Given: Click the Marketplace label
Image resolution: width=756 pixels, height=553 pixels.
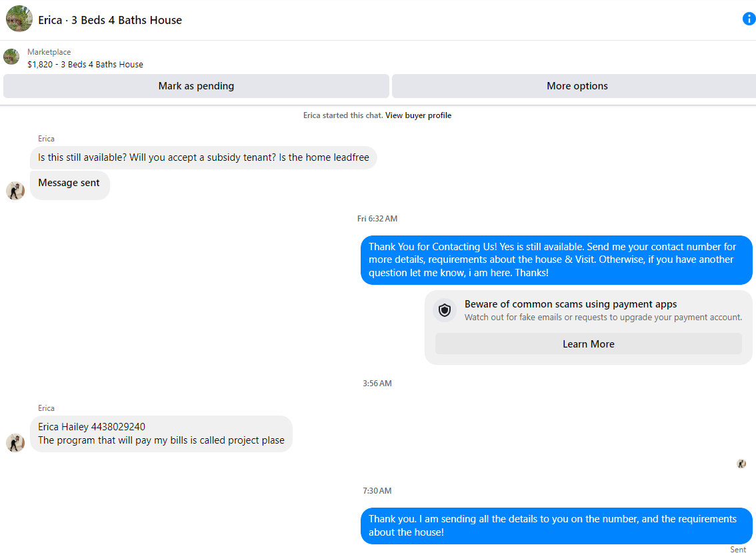Looking at the screenshot, I should click(49, 52).
